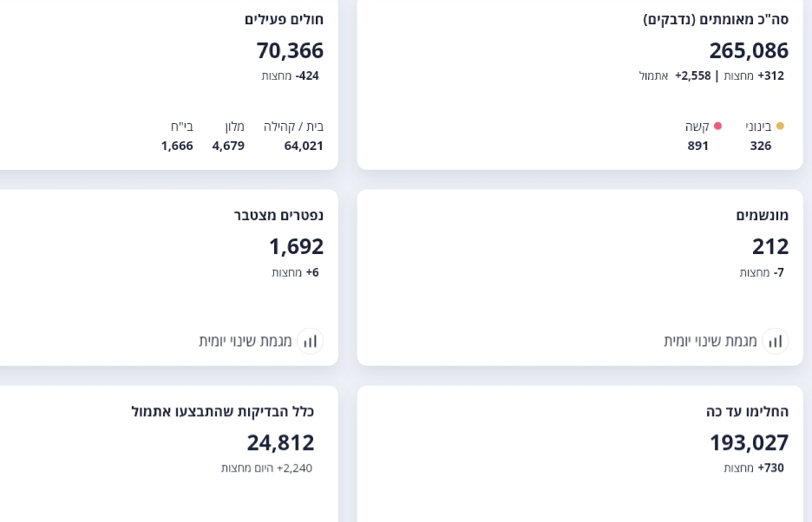Click the סה"כ מאומתים (נדבקים) card title

coord(716,19)
